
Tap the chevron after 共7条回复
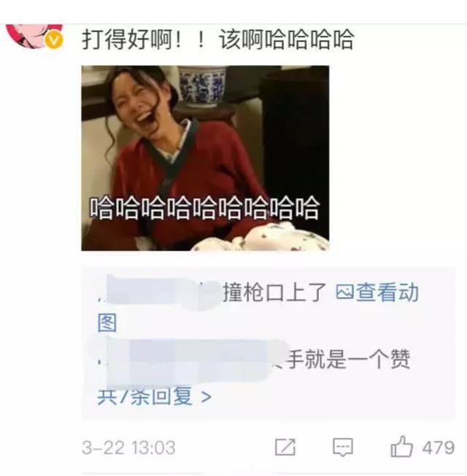coord(207,397)
